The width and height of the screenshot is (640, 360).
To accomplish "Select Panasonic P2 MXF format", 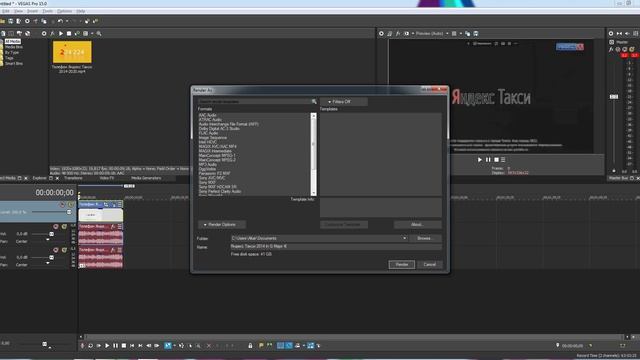I will coord(214,173).
